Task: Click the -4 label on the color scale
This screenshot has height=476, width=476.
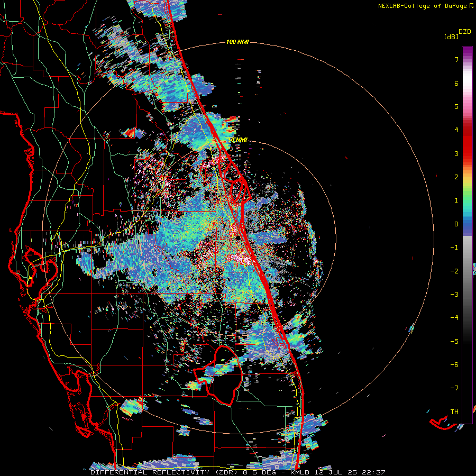Action: 454,318
